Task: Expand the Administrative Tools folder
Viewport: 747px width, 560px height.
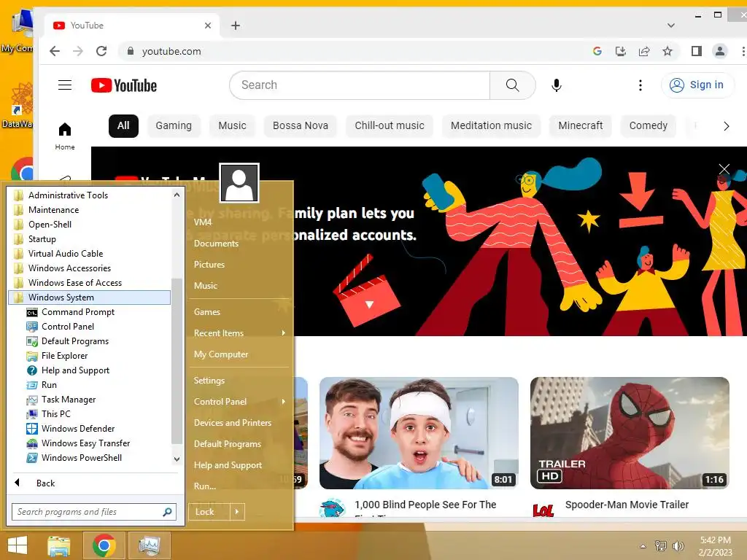Action: click(68, 195)
